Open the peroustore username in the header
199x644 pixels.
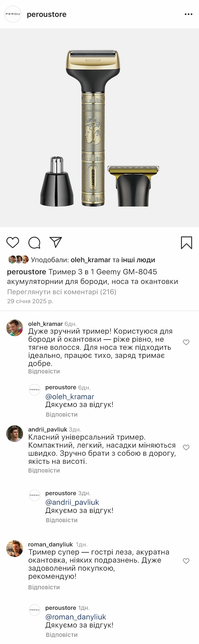point(47,14)
